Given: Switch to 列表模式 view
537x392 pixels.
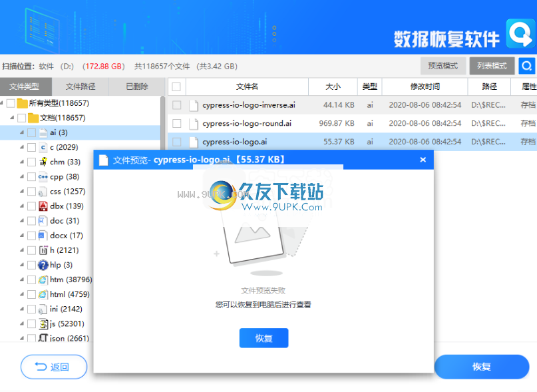Looking at the screenshot, I should pyautogui.click(x=492, y=66).
